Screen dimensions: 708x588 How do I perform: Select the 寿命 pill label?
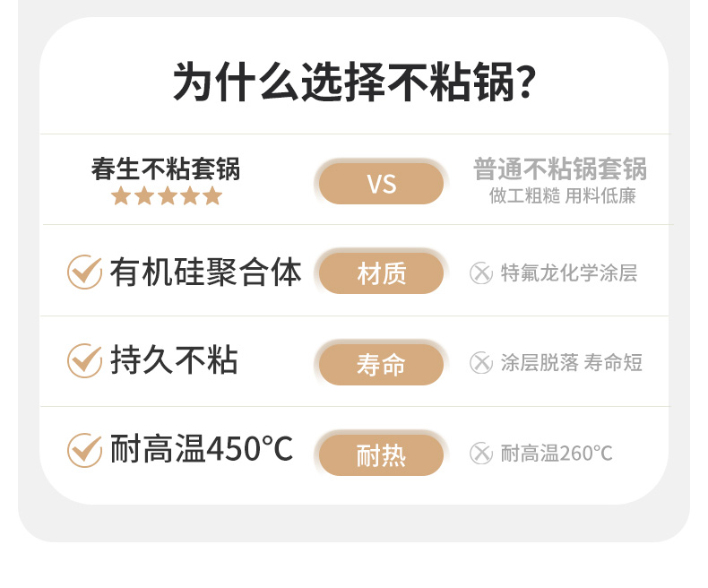click(x=381, y=364)
